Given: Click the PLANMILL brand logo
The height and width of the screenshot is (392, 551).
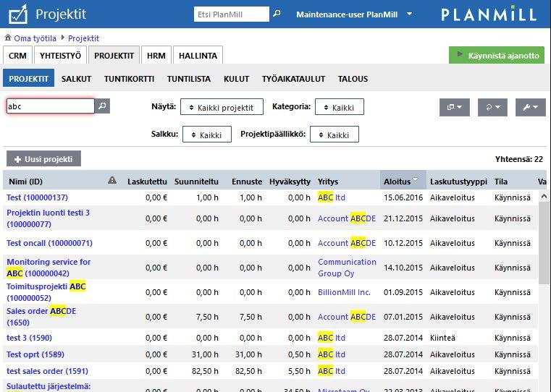Looking at the screenshot, I should click(489, 14).
